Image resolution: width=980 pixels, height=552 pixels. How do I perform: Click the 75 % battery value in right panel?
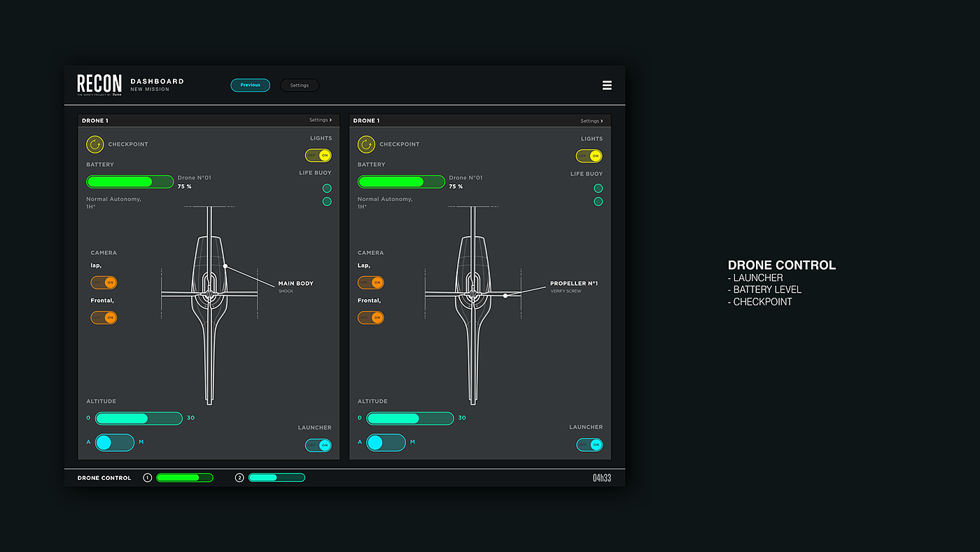(456, 187)
